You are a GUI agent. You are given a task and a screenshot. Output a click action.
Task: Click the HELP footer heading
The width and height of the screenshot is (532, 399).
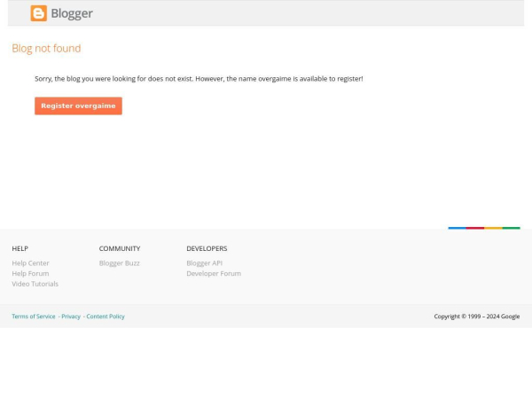(x=20, y=249)
